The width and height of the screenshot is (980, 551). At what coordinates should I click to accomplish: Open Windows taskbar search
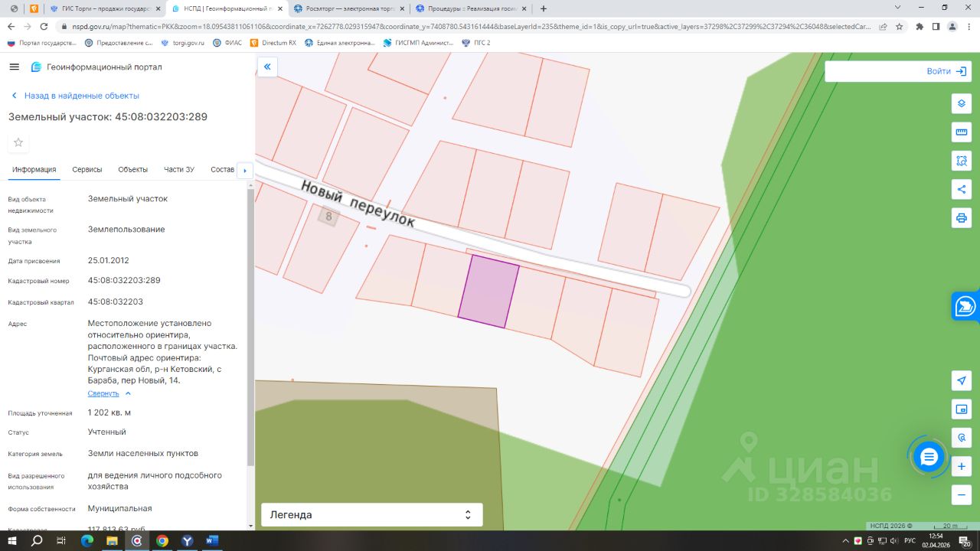click(37, 541)
